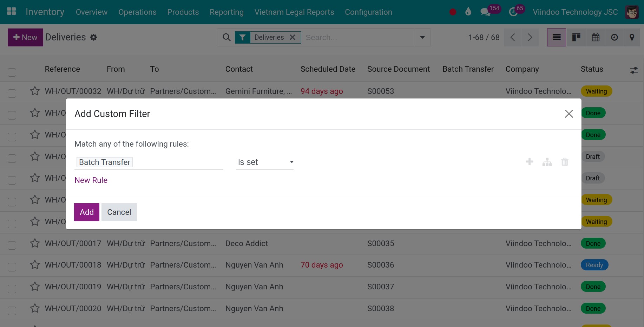Switch to list view
The width and height of the screenshot is (644, 327).
pos(557,37)
